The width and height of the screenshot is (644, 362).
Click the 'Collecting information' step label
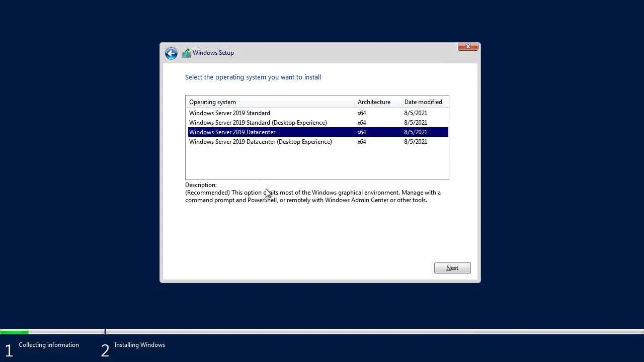pos(49,345)
